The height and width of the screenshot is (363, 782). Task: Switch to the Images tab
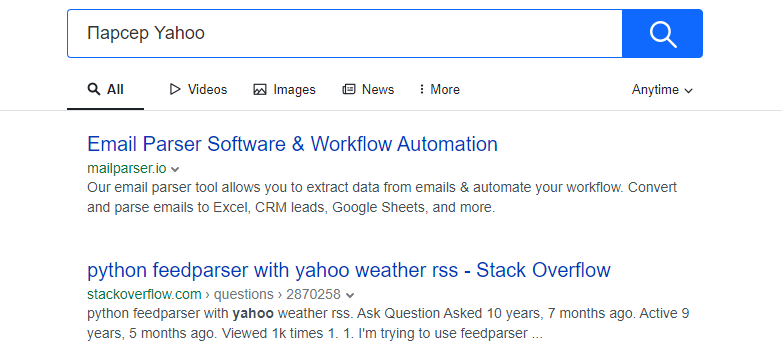click(284, 90)
